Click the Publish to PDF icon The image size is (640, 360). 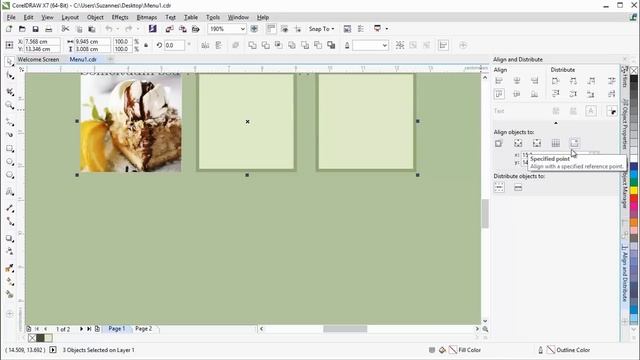[196, 29]
